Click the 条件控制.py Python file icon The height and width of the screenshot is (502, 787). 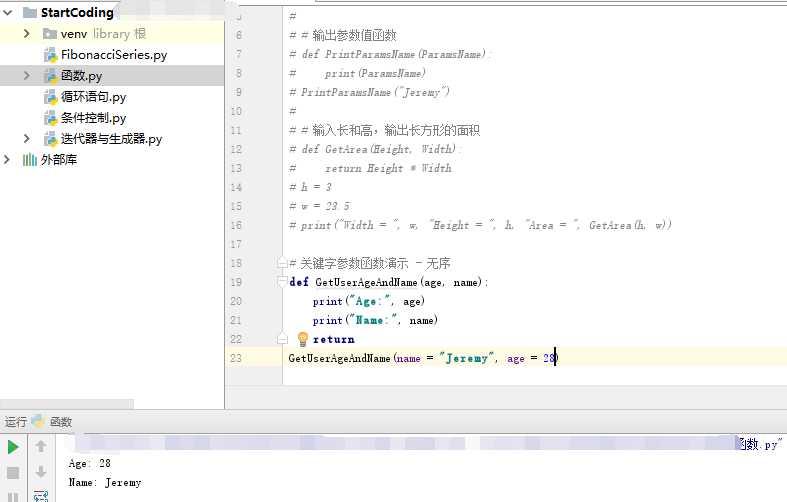50,118
